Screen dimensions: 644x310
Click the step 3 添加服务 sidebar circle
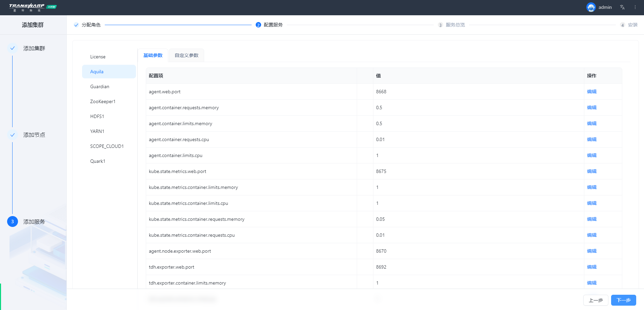click(x=13, y=221)
